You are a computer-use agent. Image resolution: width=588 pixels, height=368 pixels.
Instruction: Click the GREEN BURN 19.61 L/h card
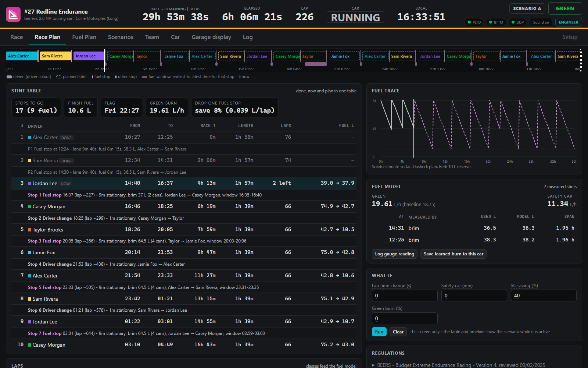pos(167,107)
